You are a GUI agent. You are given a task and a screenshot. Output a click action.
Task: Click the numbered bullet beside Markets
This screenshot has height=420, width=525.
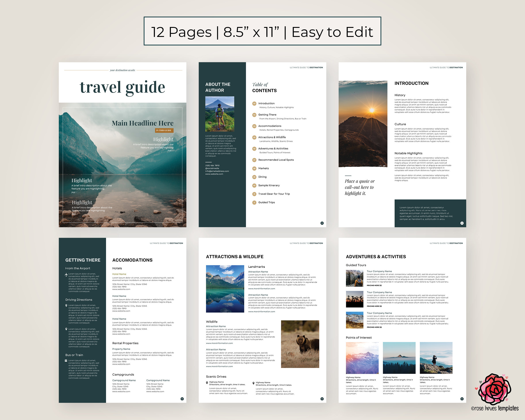coord(254,168)
